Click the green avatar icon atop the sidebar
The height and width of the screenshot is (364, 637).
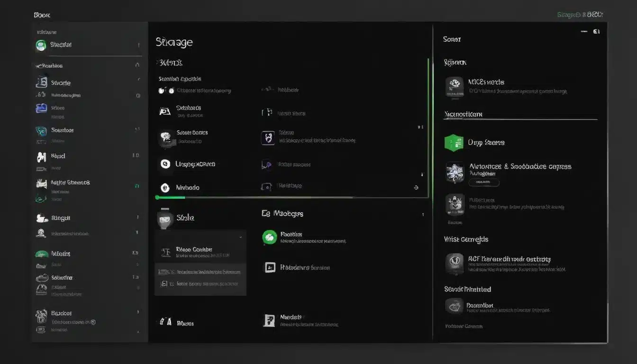pos(41,45)
